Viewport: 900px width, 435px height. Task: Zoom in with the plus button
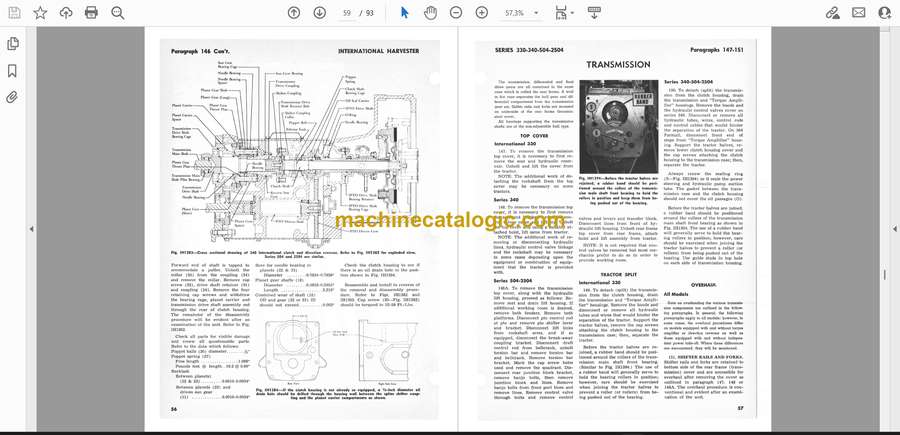pyautogui.click(x=482, y=13)
